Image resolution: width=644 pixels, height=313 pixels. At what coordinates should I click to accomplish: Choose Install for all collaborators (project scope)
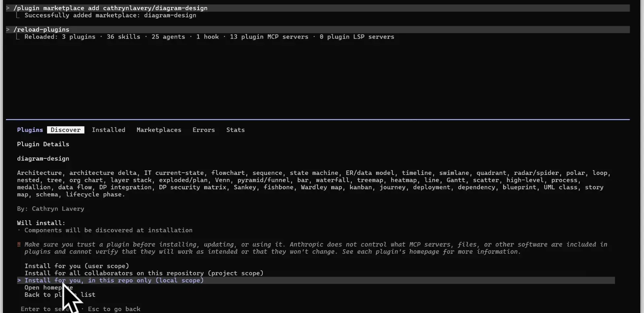tap(144, 273)
